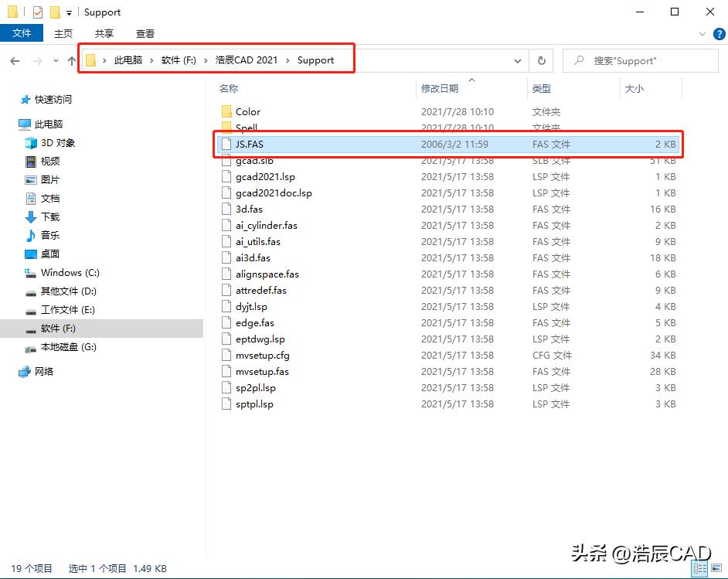Open the Forward navigation arrow
Image resolution: width=728 pixels, height=579 pixels.
tap(36, 60)
